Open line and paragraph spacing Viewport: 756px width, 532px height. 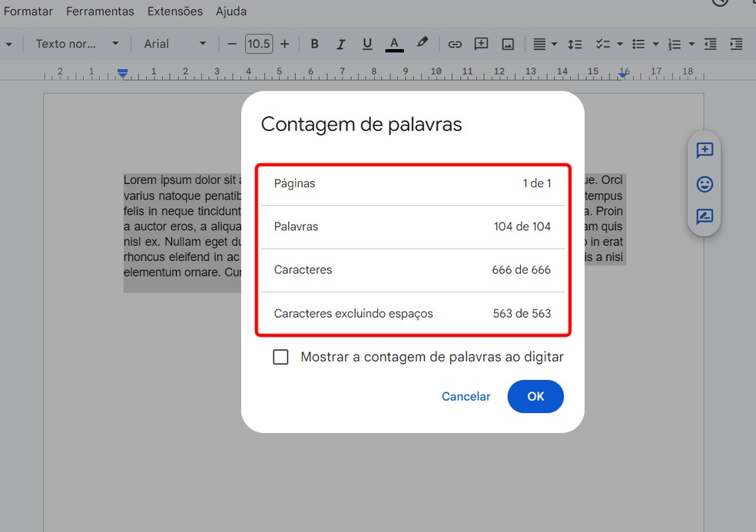coord(575,45)
